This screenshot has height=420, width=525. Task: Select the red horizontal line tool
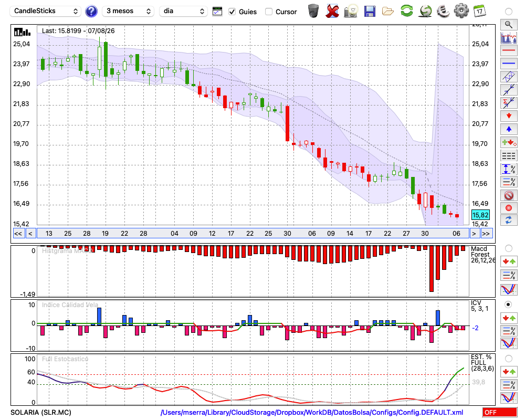(x=509, y=50)
